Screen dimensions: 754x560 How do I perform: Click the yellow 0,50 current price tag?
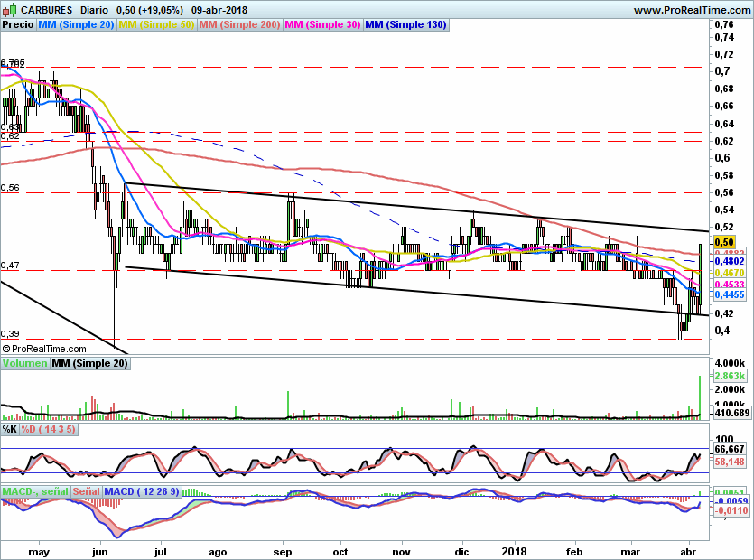(724, 242)
